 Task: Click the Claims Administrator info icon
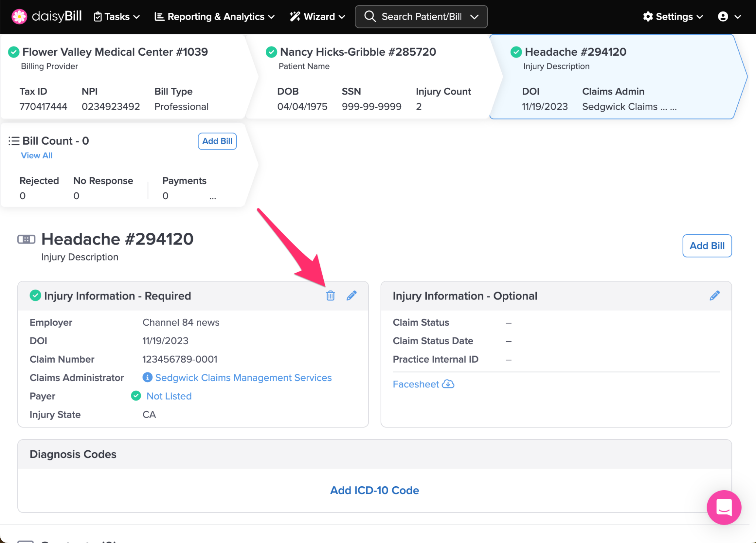pos(147,377)
